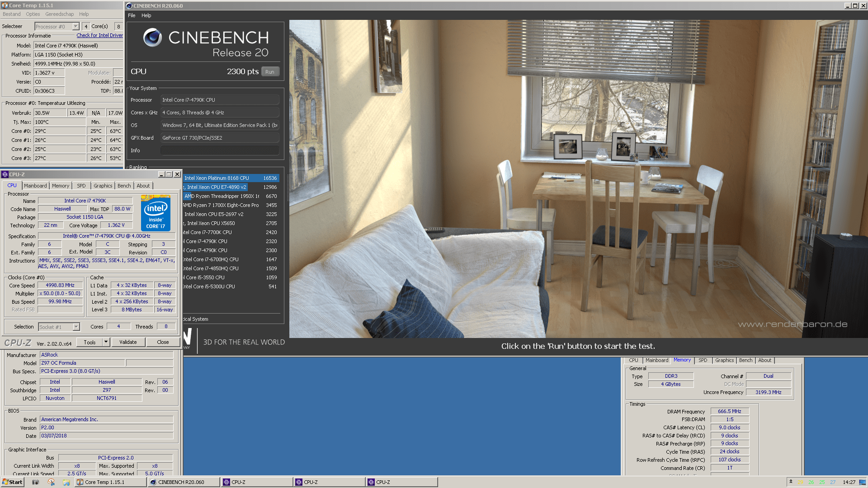Switch to CINEBENCH R20.060 taskbar button
Screen dimensions: 868x488
click(x=184, y=482)
